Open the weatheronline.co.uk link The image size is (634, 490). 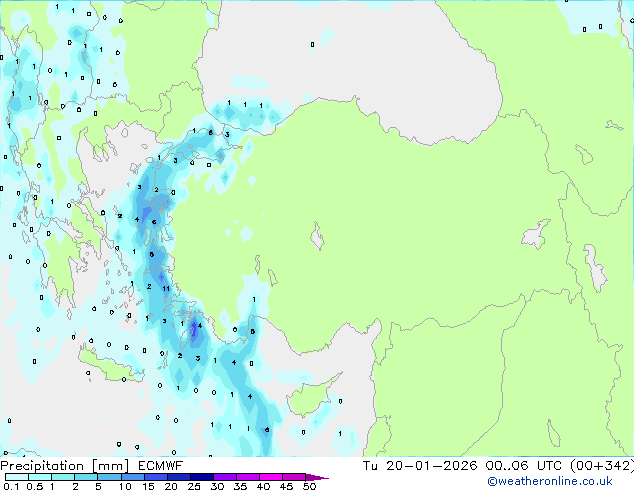[549, 481]
